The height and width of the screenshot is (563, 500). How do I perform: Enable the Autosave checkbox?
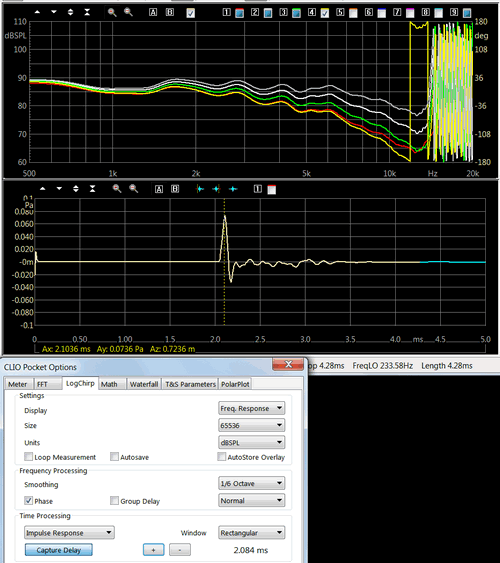pos(114,457)
